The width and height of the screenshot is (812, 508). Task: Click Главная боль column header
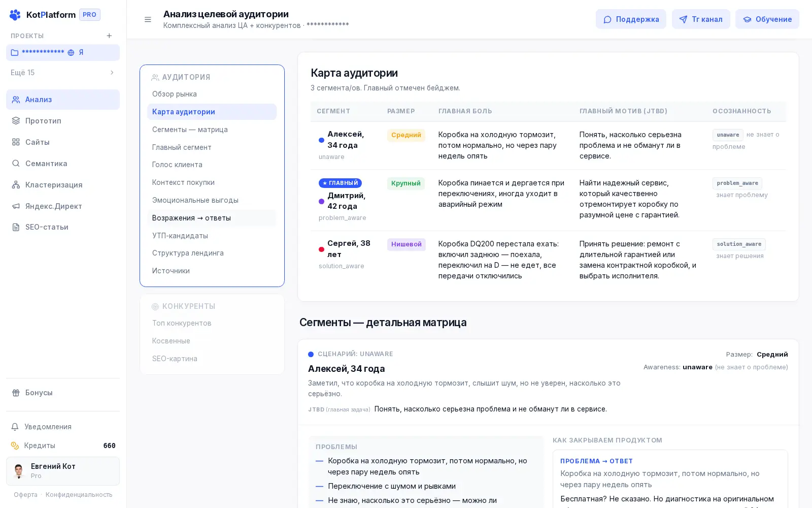(465, 111)
